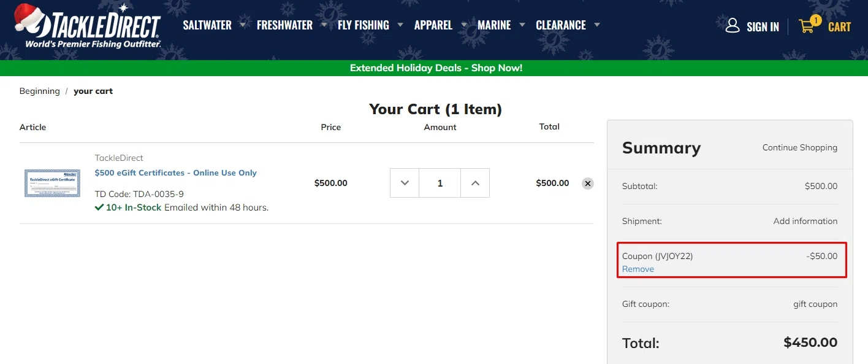Click the TackleDirect logo

pyautogui.click(x=88, y=26)
